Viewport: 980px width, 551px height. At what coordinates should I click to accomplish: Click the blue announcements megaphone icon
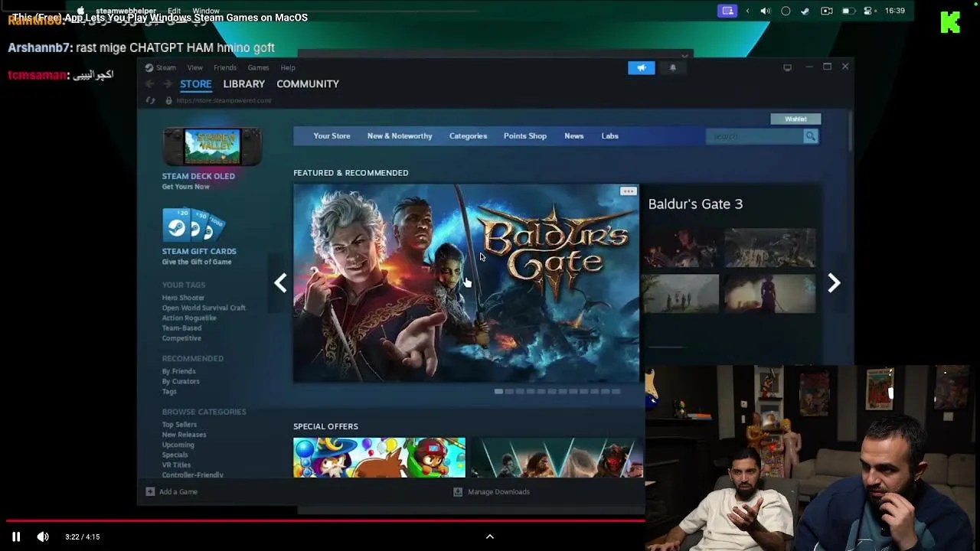pyautogui.click(x=642, y=67)
